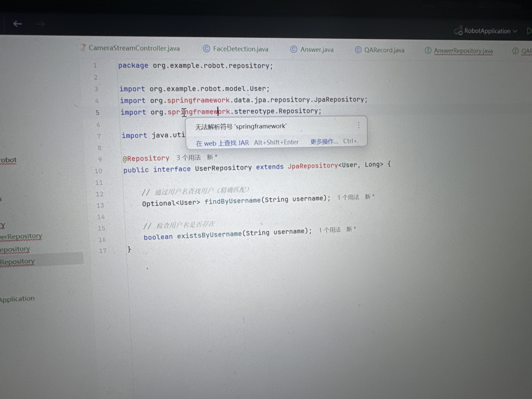Click the '在 web 上查找 JAR' link
The height and width of the screenshot is (399, 532).
click(x=222, y=143)
